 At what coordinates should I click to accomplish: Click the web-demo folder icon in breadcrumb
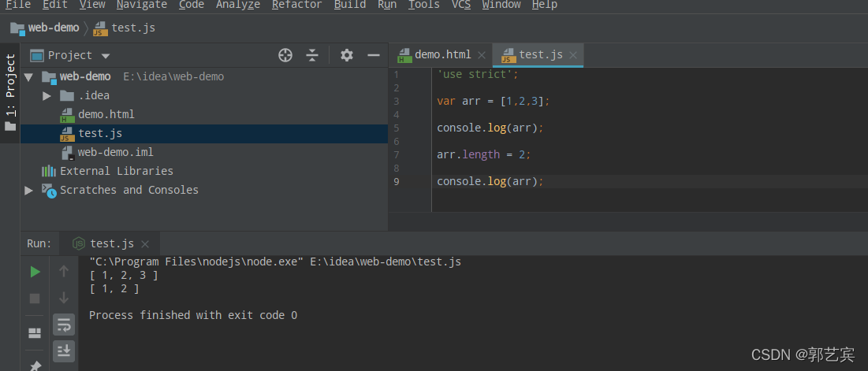coord(17,29)
